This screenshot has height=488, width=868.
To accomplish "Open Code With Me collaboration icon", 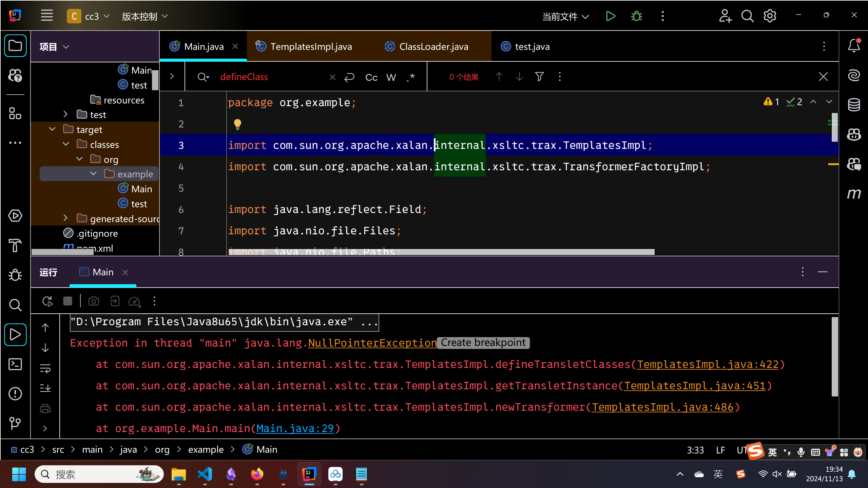I will click(725, 16).
